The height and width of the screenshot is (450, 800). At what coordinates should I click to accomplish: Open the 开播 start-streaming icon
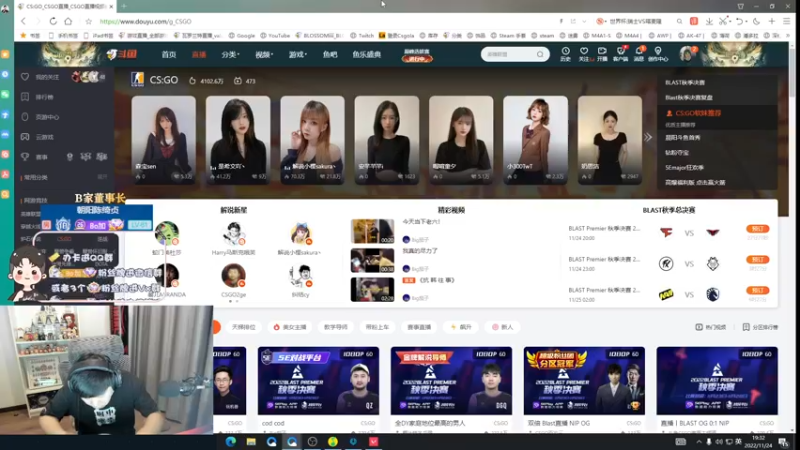coord(602,54)
